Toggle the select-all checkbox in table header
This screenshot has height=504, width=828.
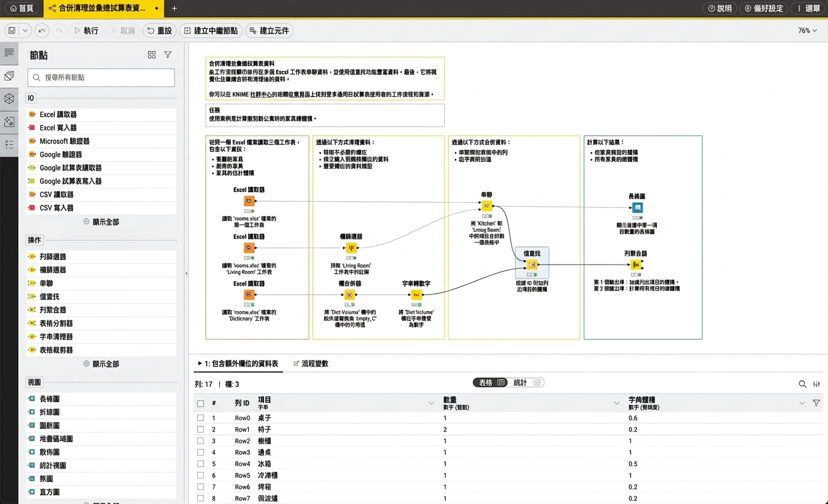click(x=200, y=404)
